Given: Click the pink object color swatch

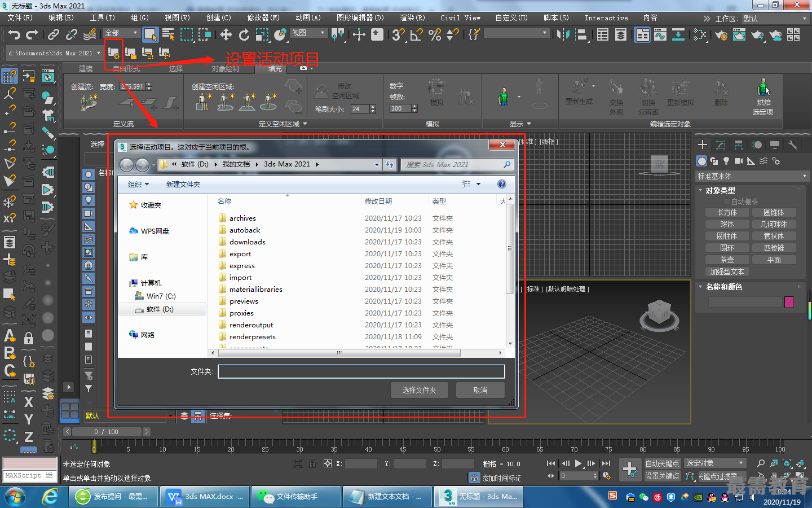Looking at the screenshot, I should point(789,302).
